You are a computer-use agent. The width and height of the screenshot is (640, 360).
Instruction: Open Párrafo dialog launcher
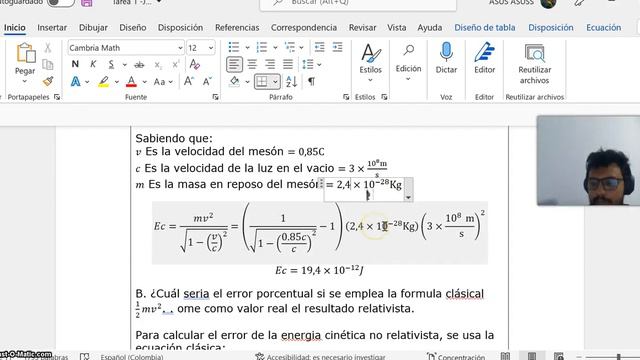click(x=346, y=97)
